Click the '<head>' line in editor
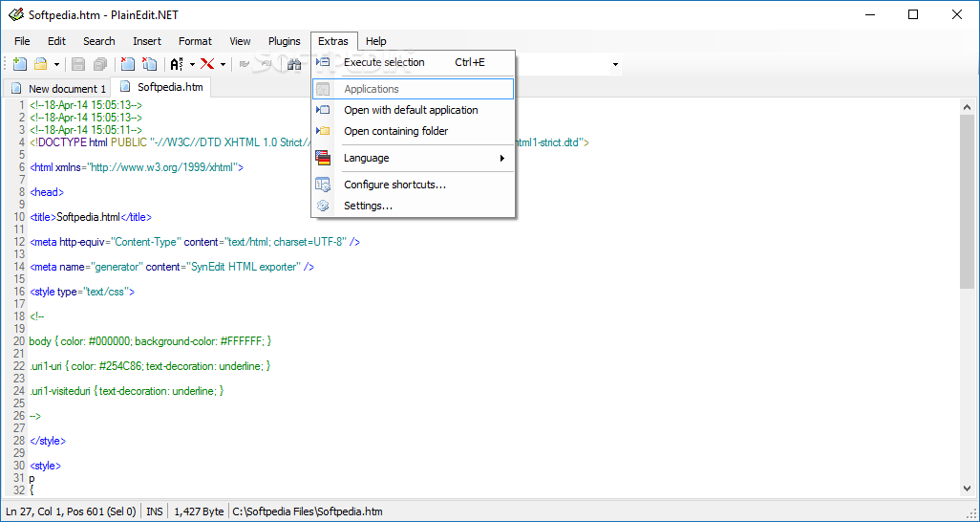 click(x=47, y=192)
